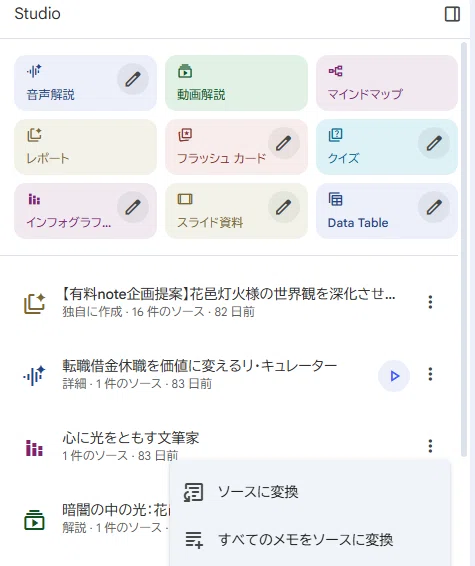
Task: Click the Studio panel vertical scrollbar
Action: click(x=464, y=249)
